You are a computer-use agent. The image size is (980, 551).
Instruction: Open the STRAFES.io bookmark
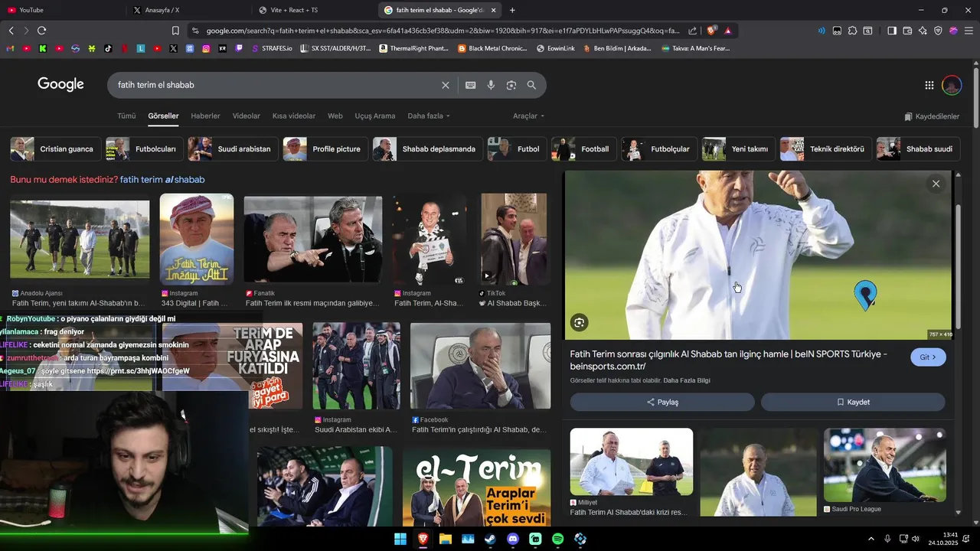pyautogui.click(x=271, y=48)
